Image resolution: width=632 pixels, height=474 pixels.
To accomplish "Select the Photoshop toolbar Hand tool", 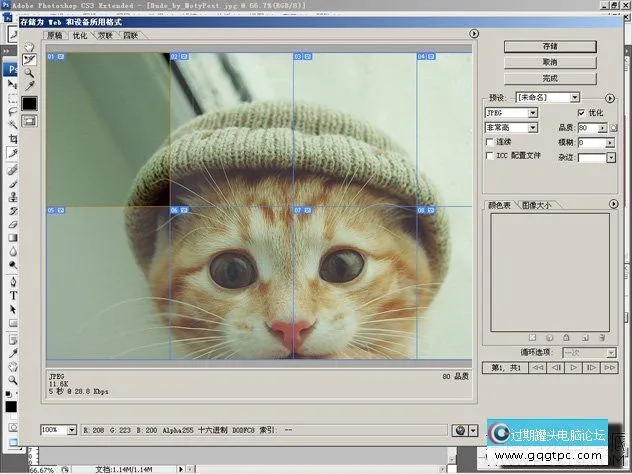I will pyautogui.click(x=12, y=367).
